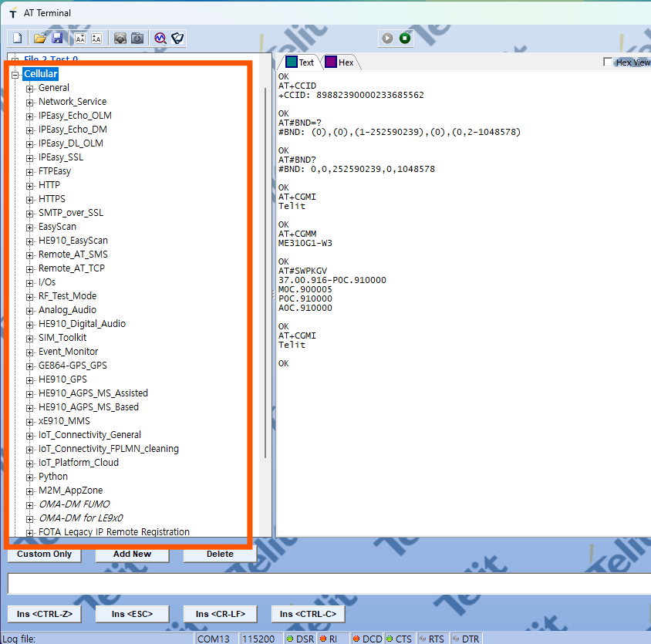Viewport: 651px width, 644px height.
Task: Expand the OMA-DM FUMO node
Action: point(29,505)
